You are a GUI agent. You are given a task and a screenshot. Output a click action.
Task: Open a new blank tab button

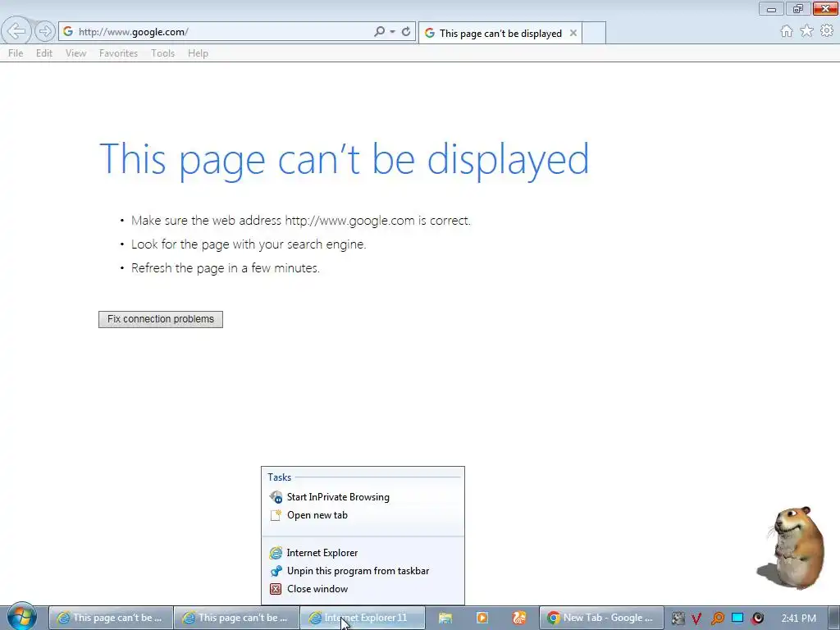(x=594, y=33)
